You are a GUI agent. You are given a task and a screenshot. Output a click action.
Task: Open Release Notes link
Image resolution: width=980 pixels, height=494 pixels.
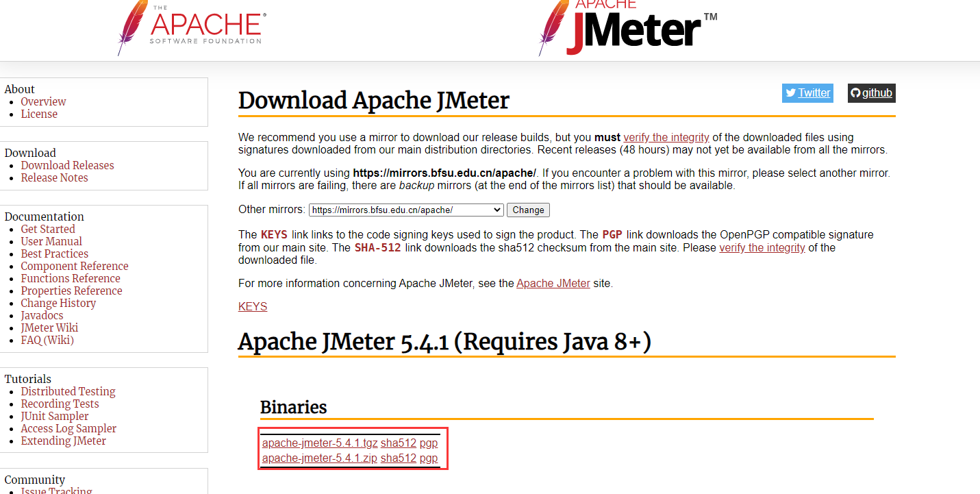[x=54, y=177]
